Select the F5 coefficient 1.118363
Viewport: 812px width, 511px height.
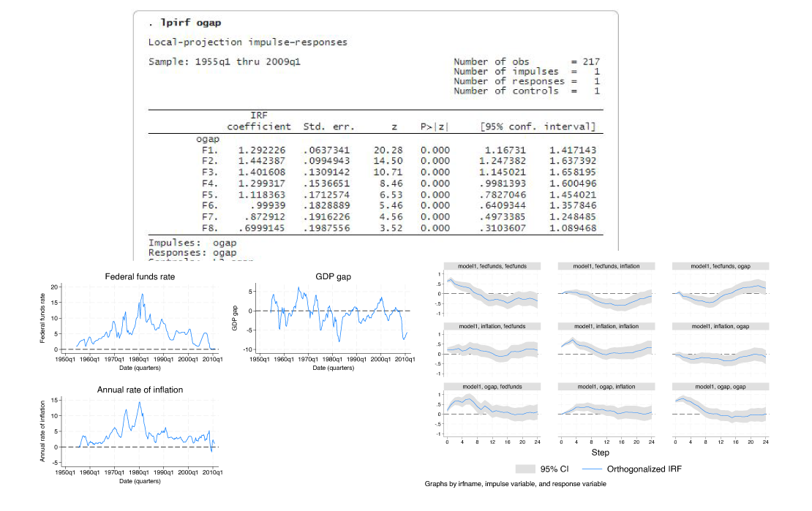(x=261, y=194)
